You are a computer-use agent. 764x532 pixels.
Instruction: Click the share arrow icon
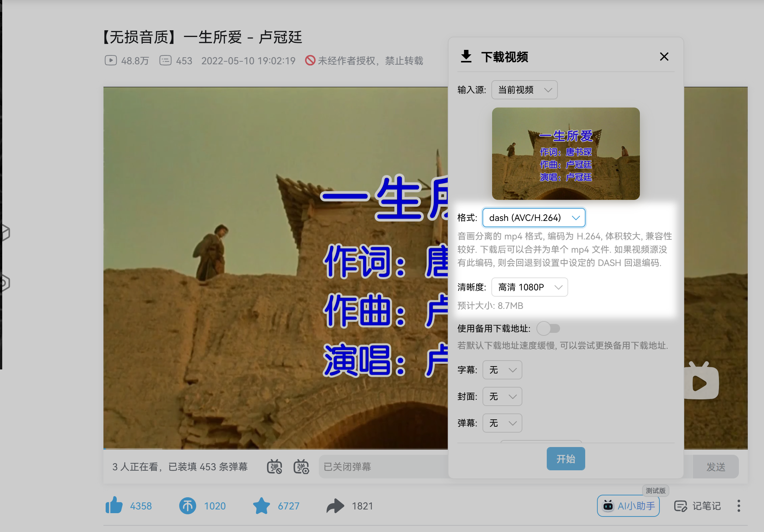335,506
